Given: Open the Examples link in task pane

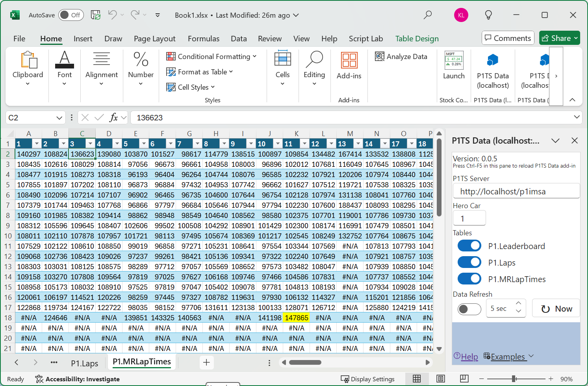Looking at the screenshot, I should pyautogui.click(x=508, y=356).
